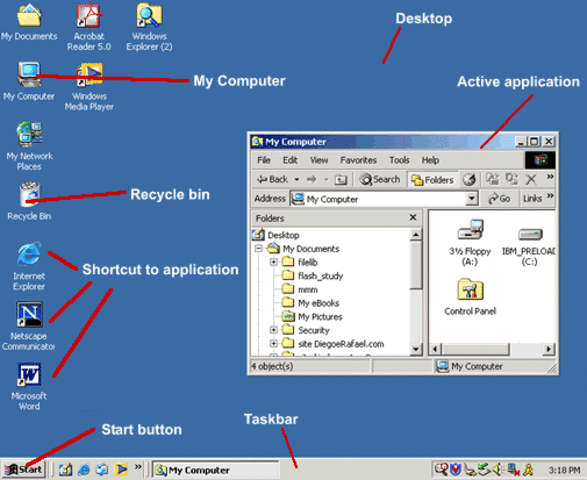
Task: Expand the site DiegoeRafael.com node
Action: [274, 343]
